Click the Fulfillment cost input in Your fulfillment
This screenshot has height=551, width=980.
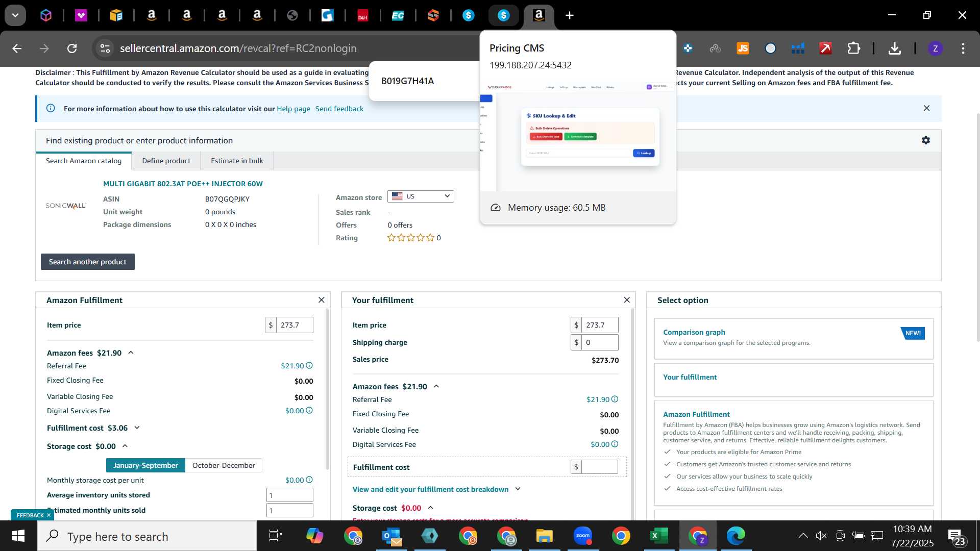600,467
